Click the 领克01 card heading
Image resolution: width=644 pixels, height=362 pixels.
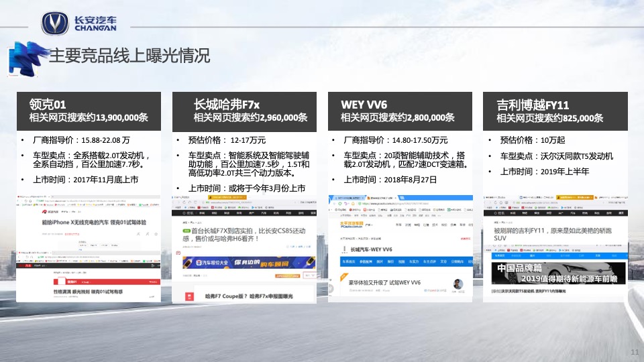point(48,105)
